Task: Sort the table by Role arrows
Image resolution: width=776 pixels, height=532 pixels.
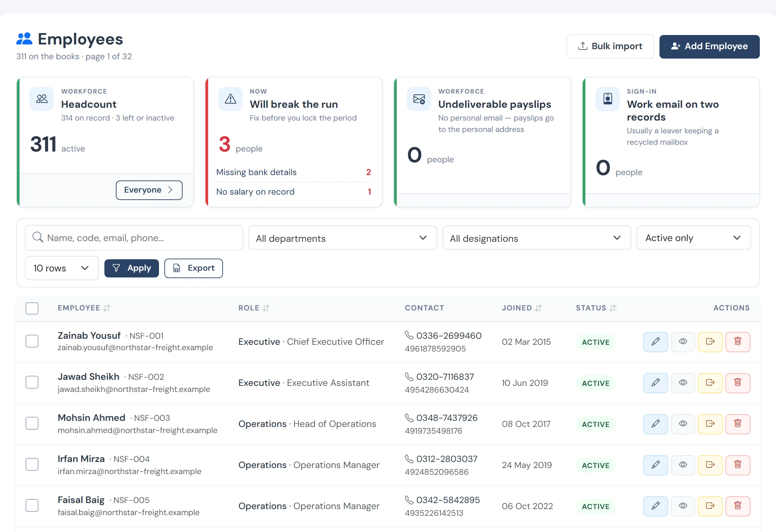Action: [266, 308]
